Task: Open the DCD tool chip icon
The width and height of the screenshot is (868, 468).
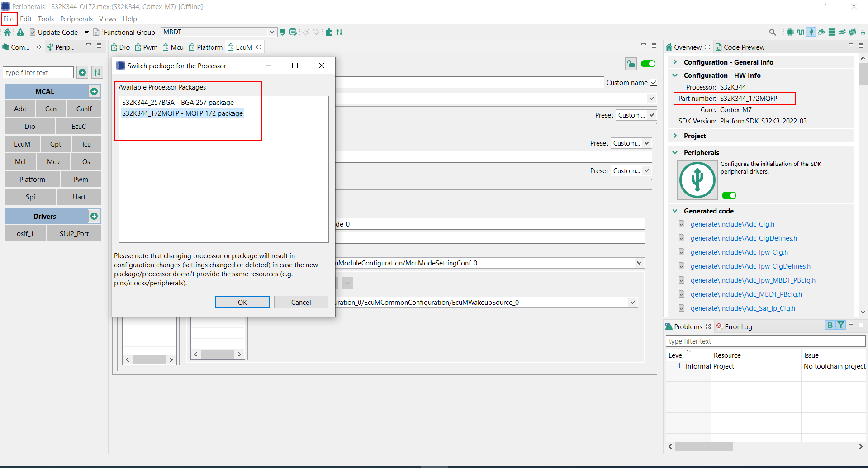Action: (x=853, y=32)
